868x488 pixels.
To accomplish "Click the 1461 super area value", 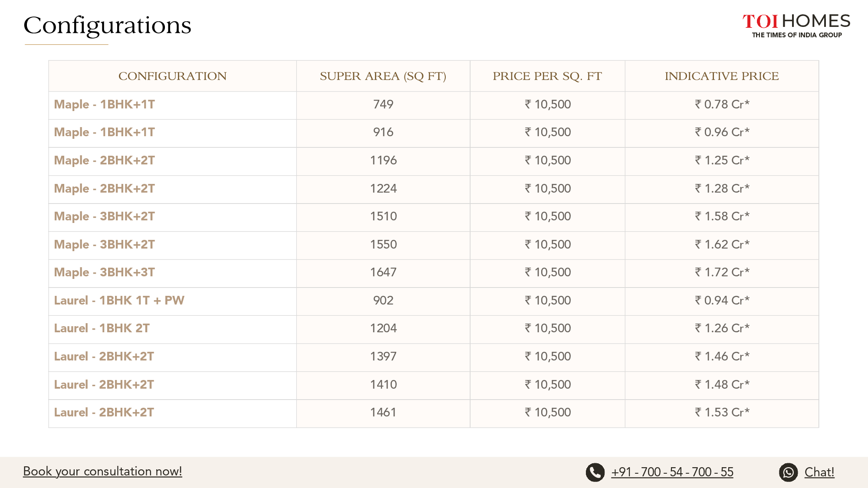I will tap(383, 412).
